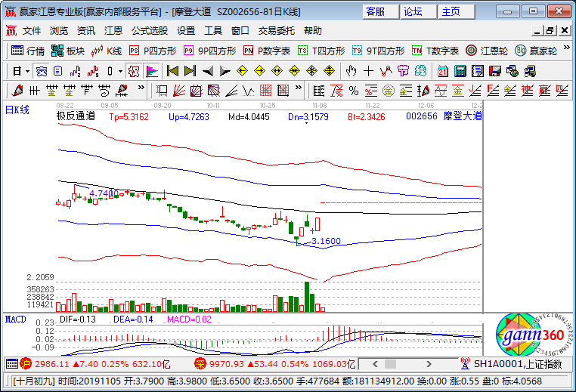576x392 pixels.
Task: Click the circled 金 golden ratio icon
Action: tap(389, 91)
